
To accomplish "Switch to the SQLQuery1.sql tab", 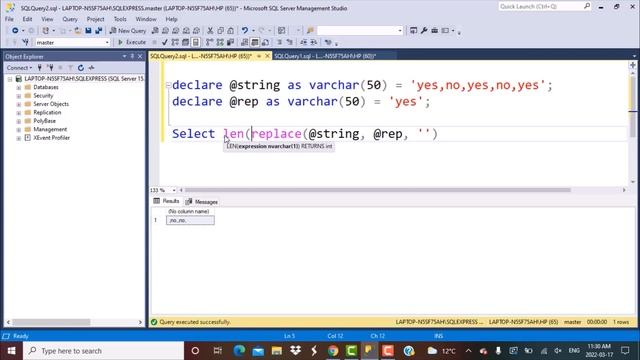I will tap(325, 56).
